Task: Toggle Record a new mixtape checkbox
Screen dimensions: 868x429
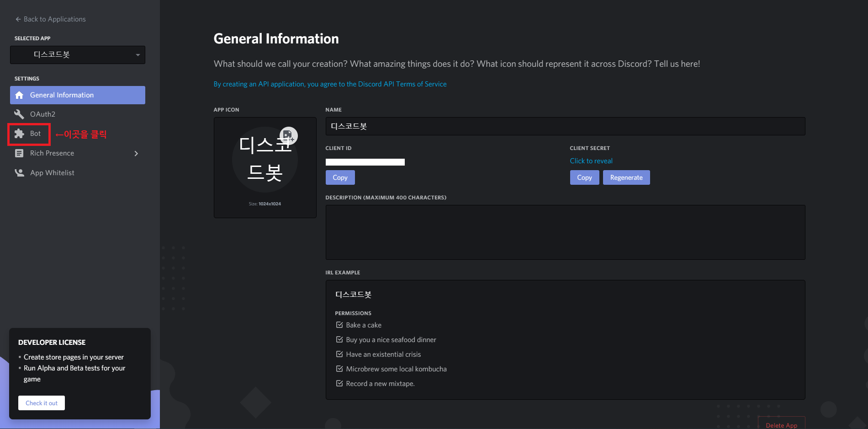Action: (x=339, y=383)
